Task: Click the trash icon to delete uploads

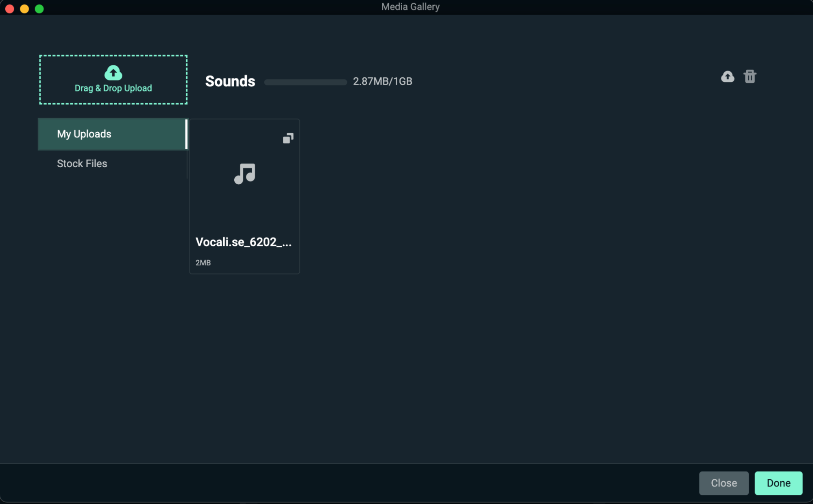Action: coord(750,76)
